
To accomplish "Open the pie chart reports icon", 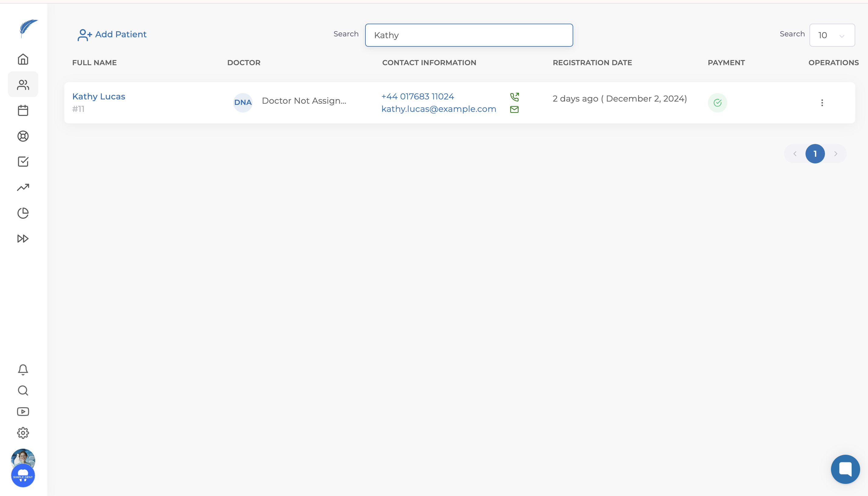I will click(23, 213).
